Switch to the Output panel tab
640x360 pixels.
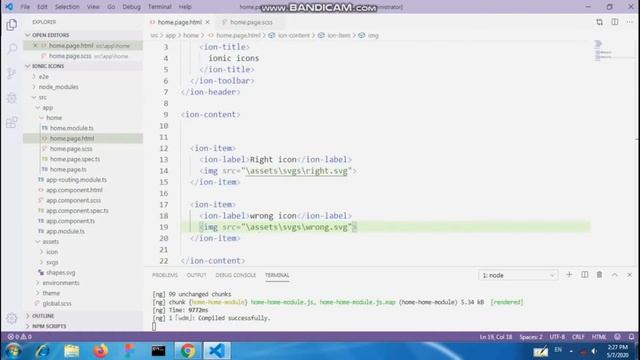[x=196, y=275]
